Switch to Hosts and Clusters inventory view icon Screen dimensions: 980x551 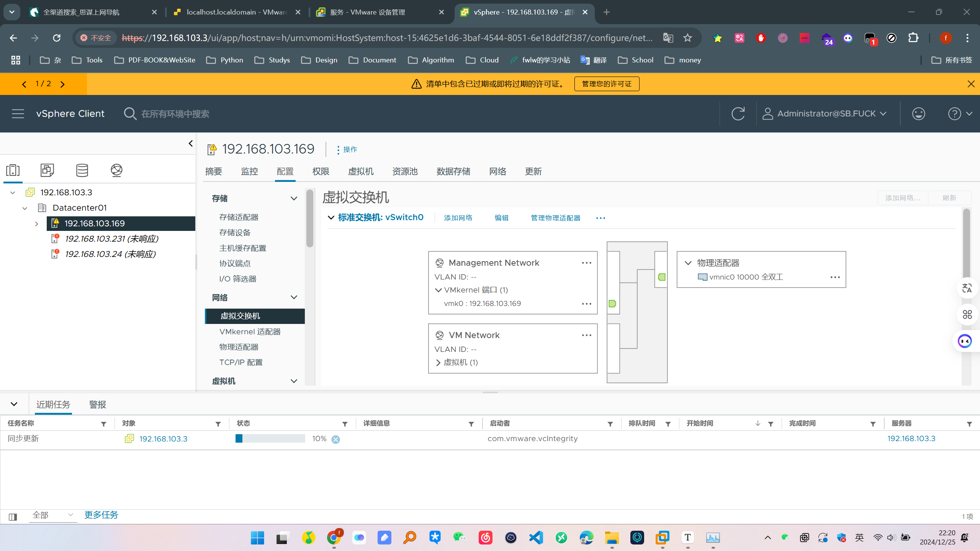coord(13,170)
